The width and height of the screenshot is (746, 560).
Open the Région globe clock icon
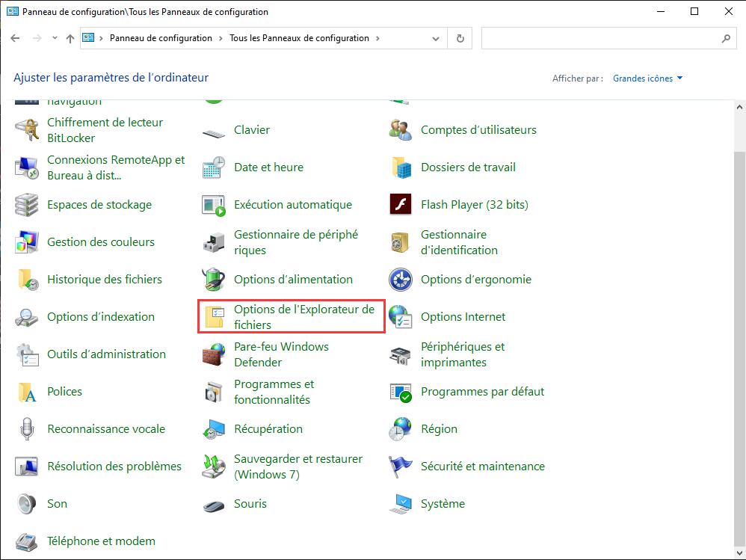point(400,429)
